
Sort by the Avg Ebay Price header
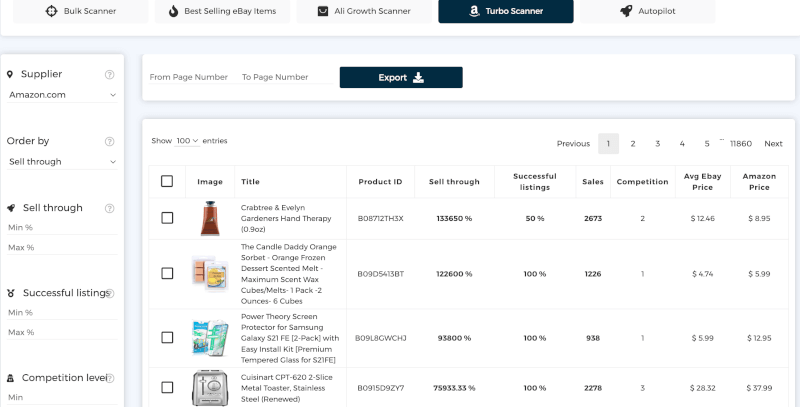click(703, 182)
